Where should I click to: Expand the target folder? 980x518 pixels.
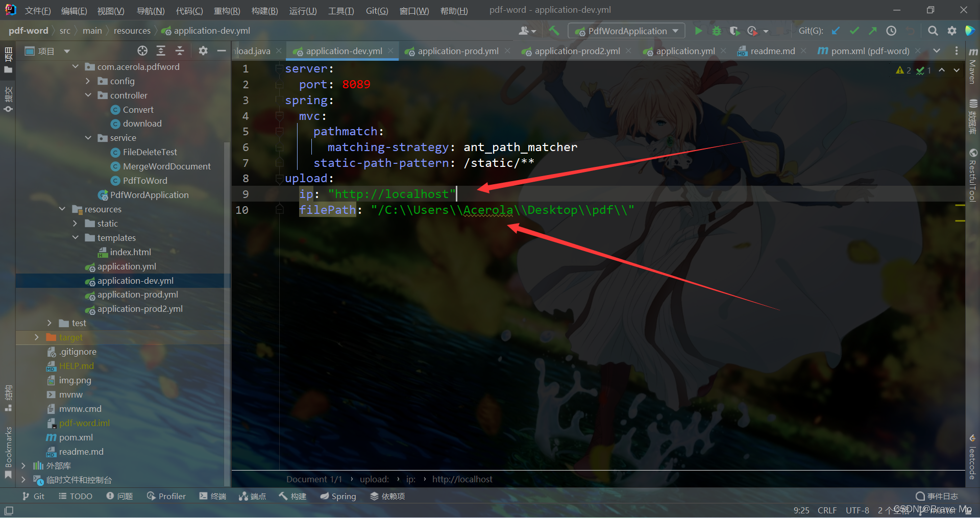tap(37, 337)
